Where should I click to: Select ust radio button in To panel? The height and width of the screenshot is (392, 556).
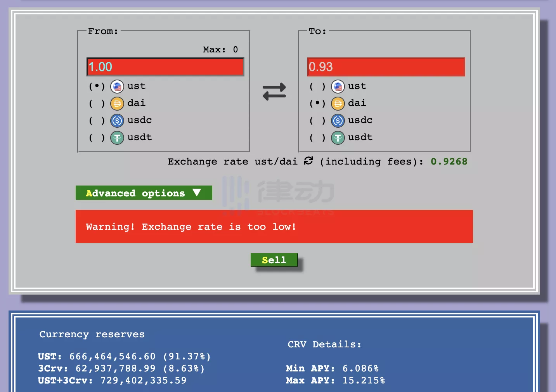point(317,87)
